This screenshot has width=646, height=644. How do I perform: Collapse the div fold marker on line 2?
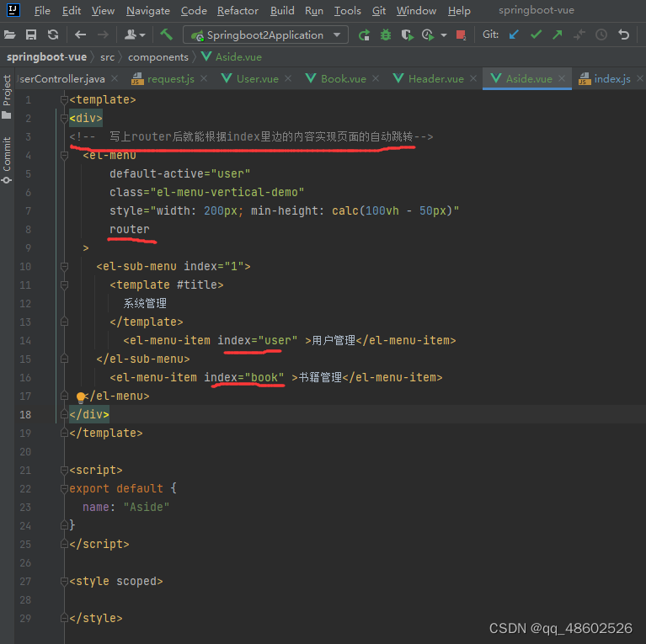64,118
